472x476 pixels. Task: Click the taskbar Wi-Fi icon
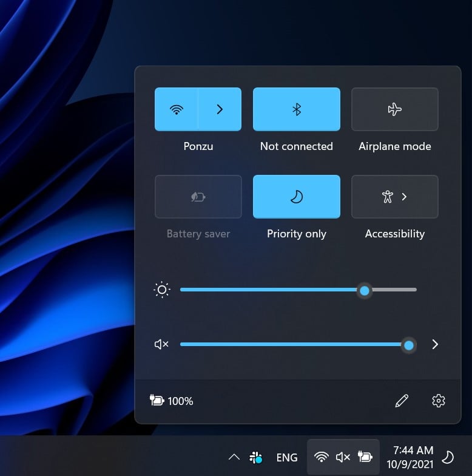322,457
